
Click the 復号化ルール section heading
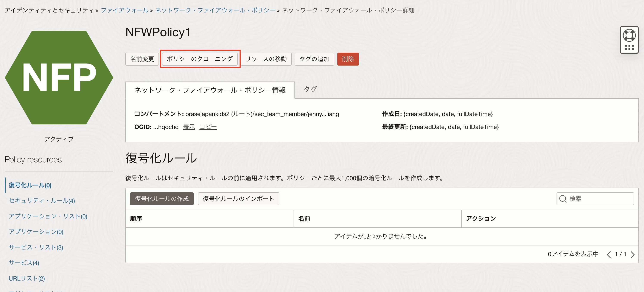point(161,158)
